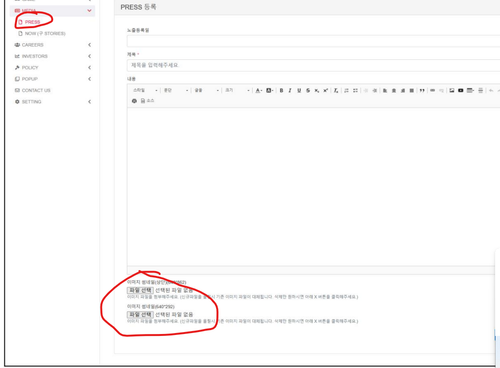Click the round dark icon before 소스
The image size is (500, 368).
pos(134,101)
